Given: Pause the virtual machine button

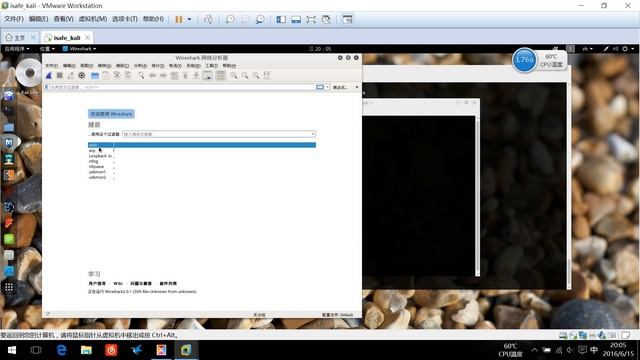Looking at the screenshot, I should [x=179, y=19].
